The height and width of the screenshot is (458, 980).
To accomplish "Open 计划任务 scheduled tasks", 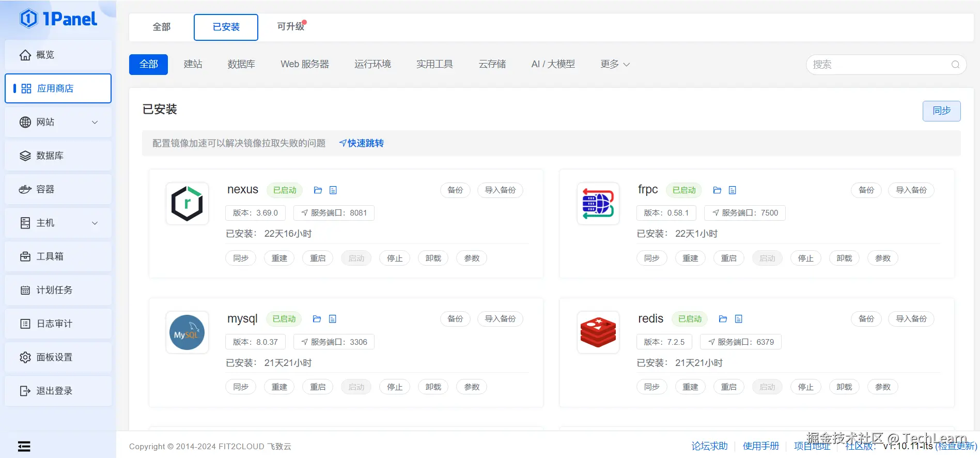I will click(x=58, y=290).
